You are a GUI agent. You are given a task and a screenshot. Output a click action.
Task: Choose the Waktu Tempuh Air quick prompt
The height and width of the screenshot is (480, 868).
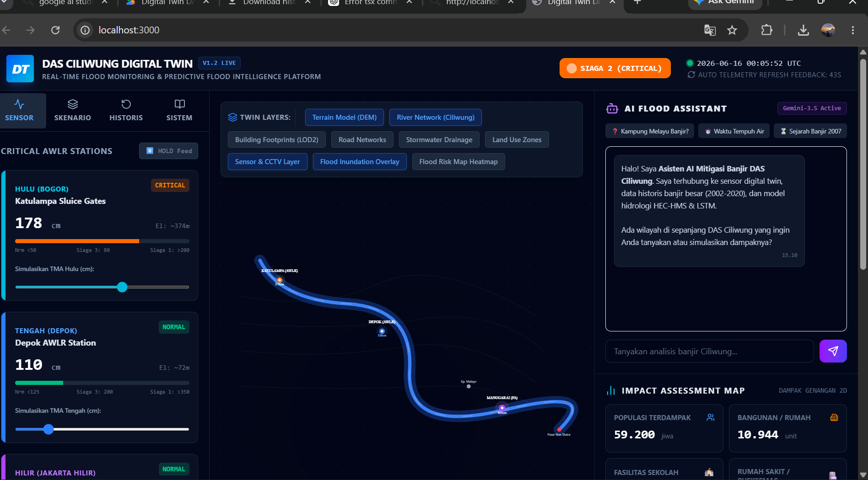point(734,131)
